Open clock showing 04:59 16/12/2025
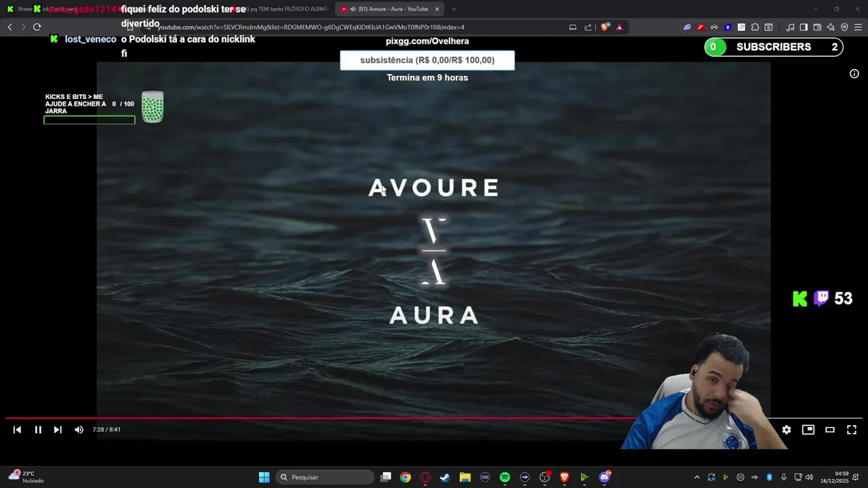Screen dimensions: 868x488 pos(835,477)
